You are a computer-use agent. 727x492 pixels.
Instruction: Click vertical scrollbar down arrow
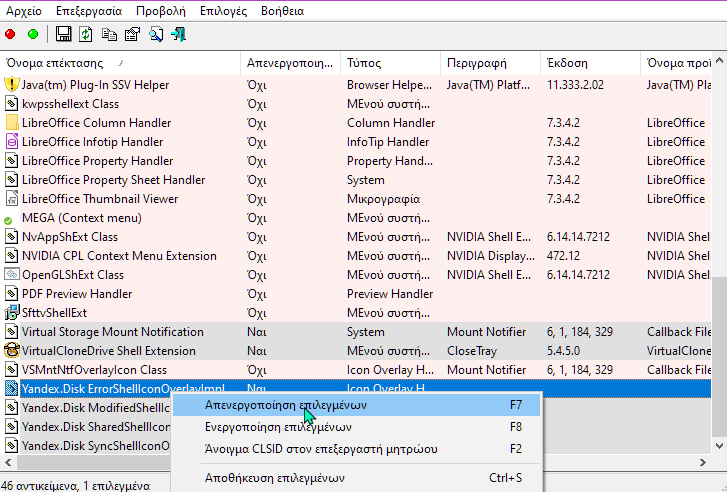click(x=719, y=446)
